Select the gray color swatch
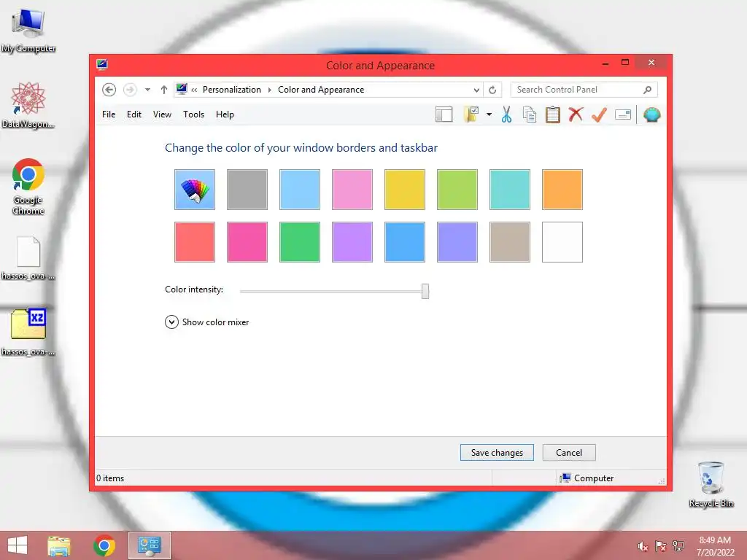The width and height of the screenshot is (747, 560). coord(247,190)
